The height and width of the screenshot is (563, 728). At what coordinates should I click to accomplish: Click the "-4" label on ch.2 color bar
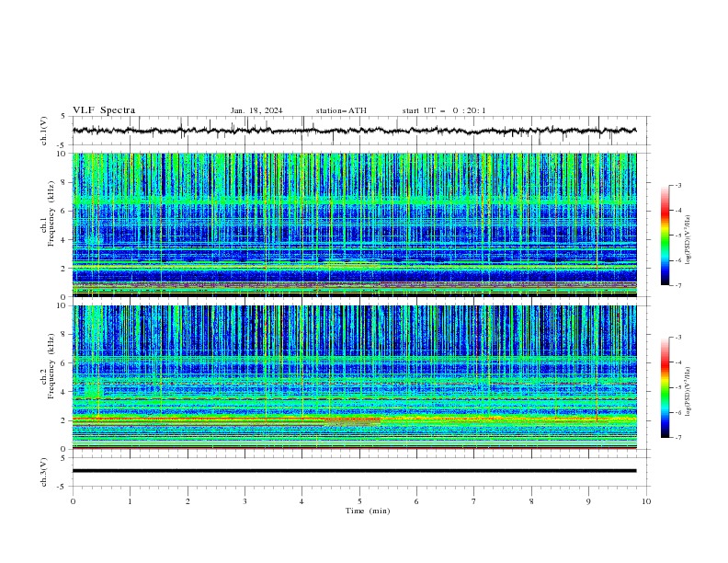click(677, 362)
